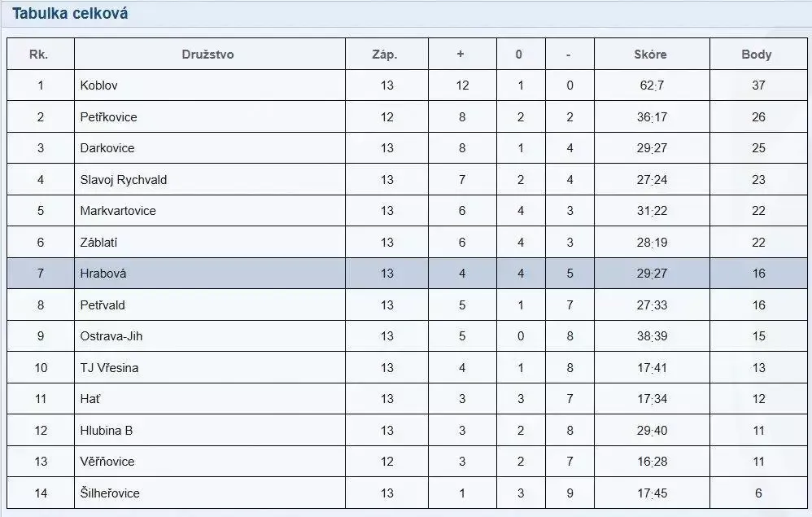The height and width of the screenshot is (517, 812).
Task: Select the Záblatí team name
Action: [101, 243]
